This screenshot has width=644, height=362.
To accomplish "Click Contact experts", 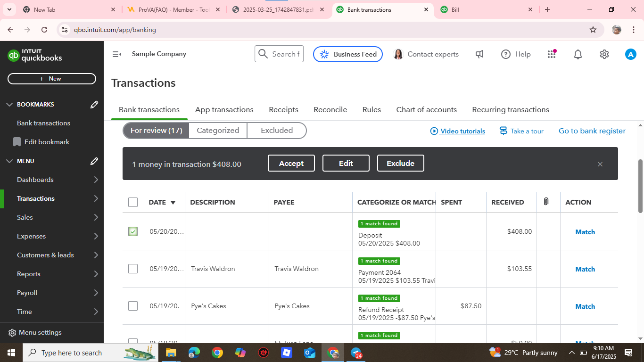I will click(426, 54).
